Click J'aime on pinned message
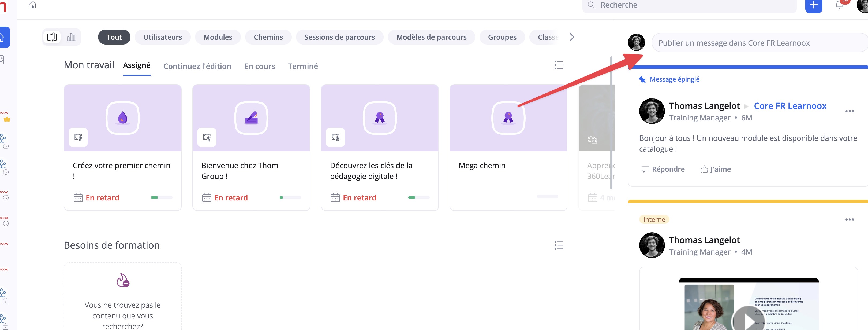The width and height of the screenshot is (868, 330). click(716, 169)
